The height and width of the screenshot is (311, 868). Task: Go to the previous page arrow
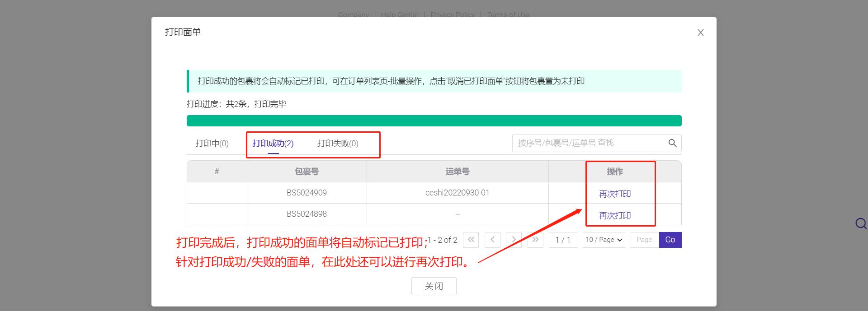tap(492, 240)
